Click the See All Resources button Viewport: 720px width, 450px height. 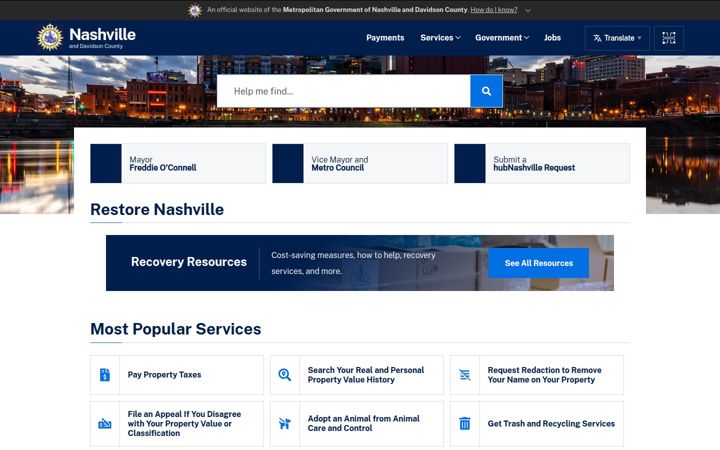pyautogui.click(x=538, y=263)
